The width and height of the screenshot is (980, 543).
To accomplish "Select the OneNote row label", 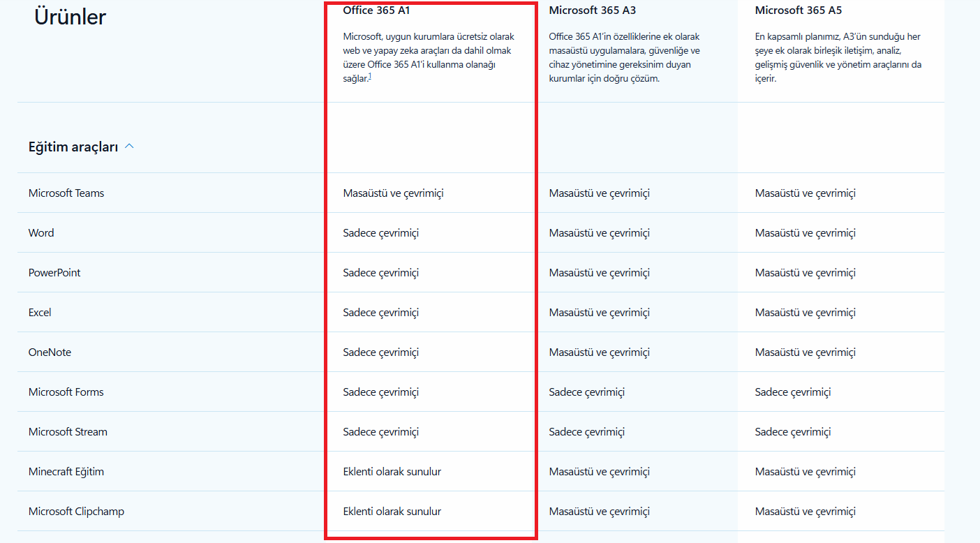I will [x=50, y=352].
